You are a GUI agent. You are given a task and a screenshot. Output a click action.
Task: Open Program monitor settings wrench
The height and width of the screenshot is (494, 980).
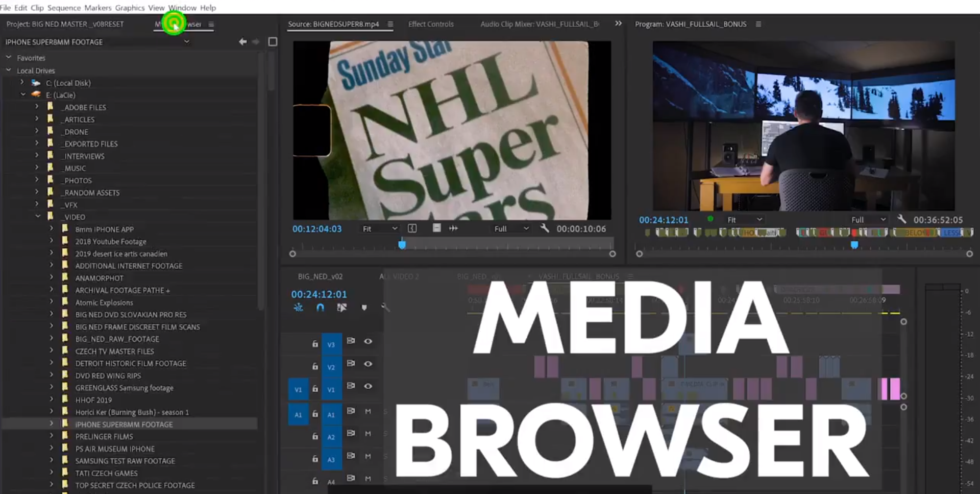pos(902,219)
